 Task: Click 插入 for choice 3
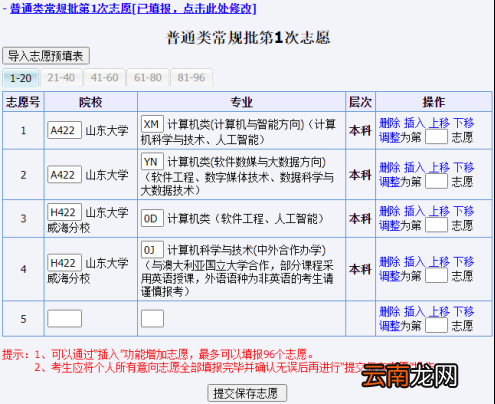414,211
